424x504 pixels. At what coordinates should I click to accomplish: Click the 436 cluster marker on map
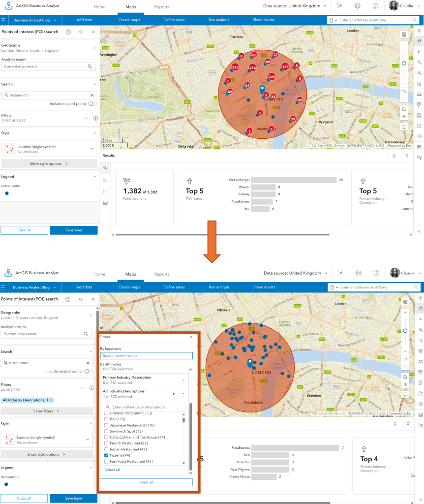(252, 67)
